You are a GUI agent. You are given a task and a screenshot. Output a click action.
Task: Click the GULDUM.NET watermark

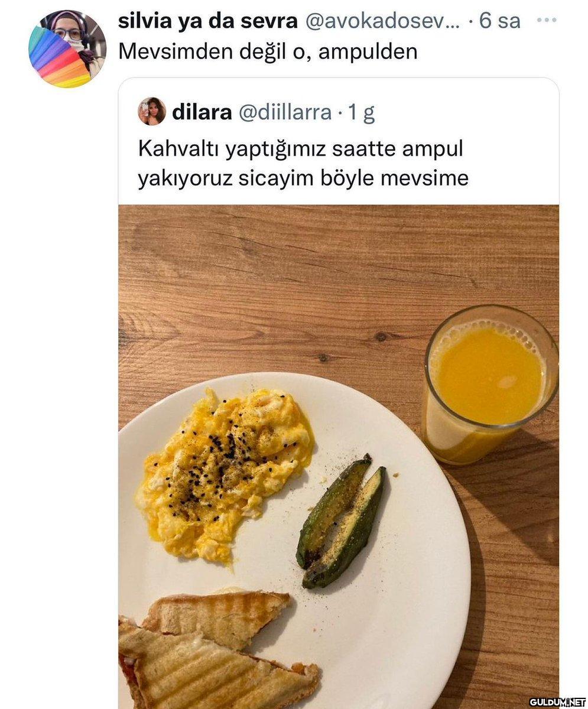coord(557,701)
